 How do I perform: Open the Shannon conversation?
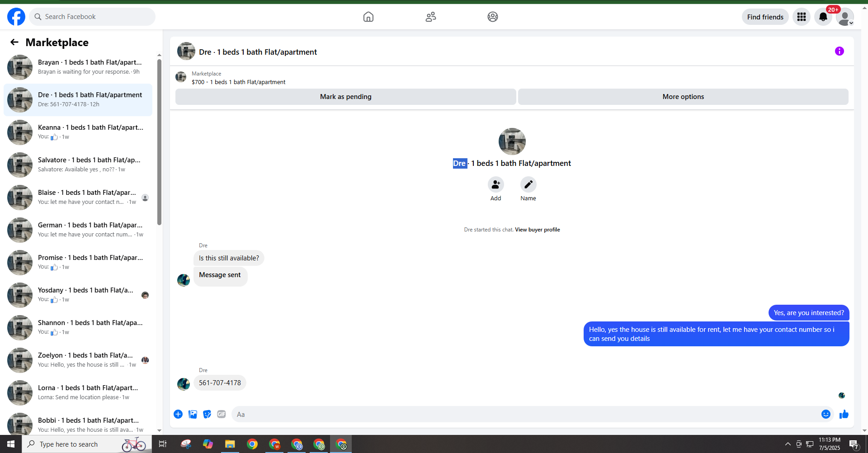pos(78,328)
